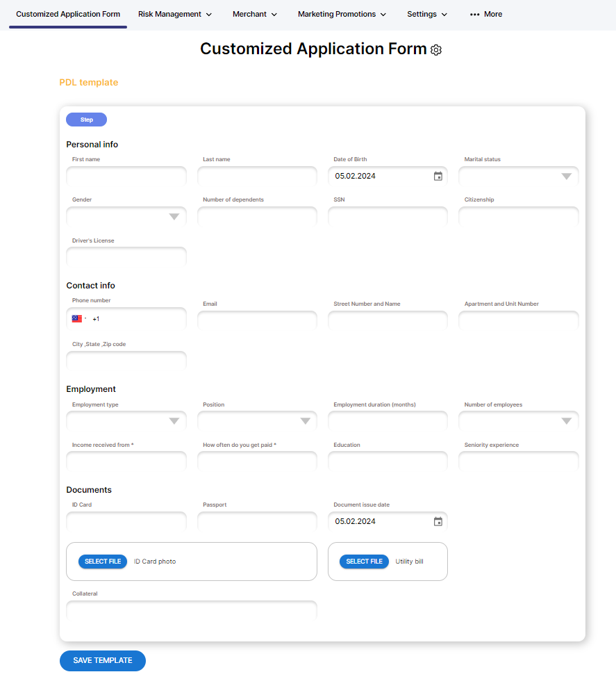The image size is (616, 688).
Task: Open the Gender dropdown
Action: (x=174, y=217)
